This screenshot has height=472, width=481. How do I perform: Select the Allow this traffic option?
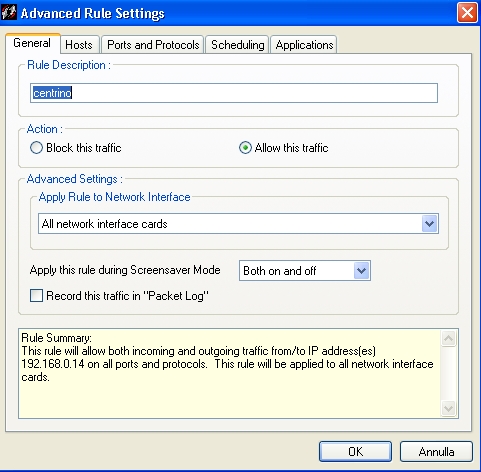pos(245,148)
